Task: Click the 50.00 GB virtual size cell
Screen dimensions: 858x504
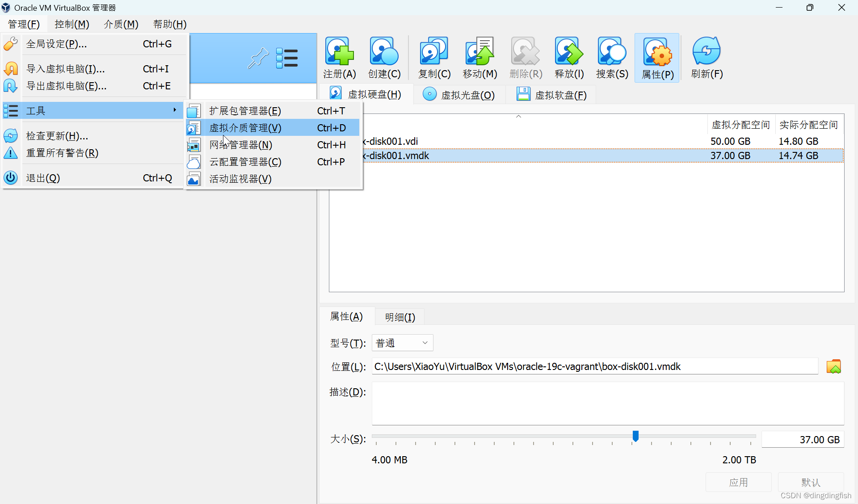Action: point(731,141)
